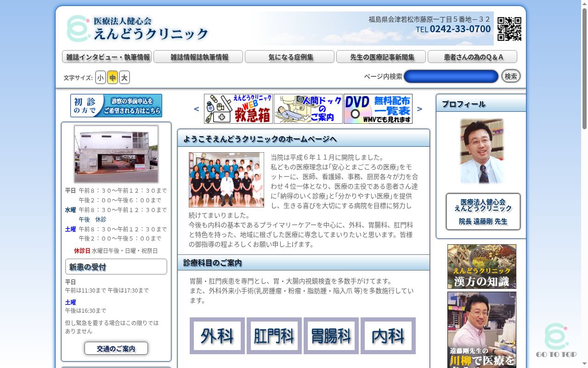Click the phone number 0242-33-0700
588x368 pixels.
point(460,29)
